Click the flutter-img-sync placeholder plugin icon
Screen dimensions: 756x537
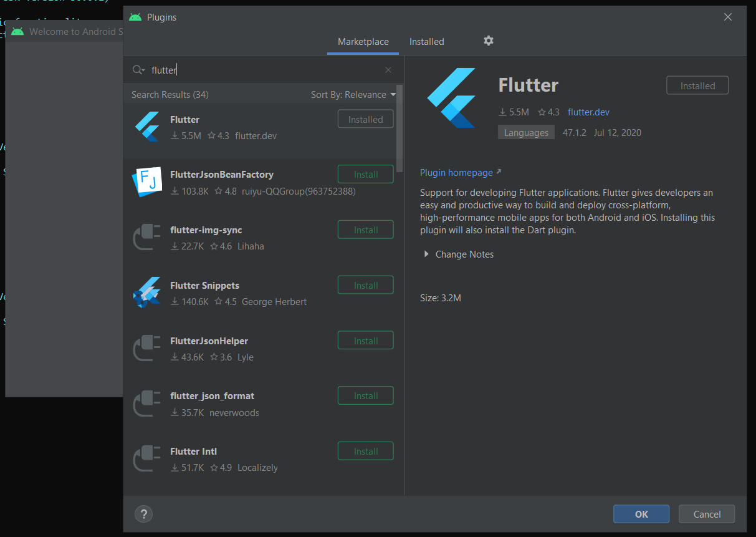[x=146, y=236]
